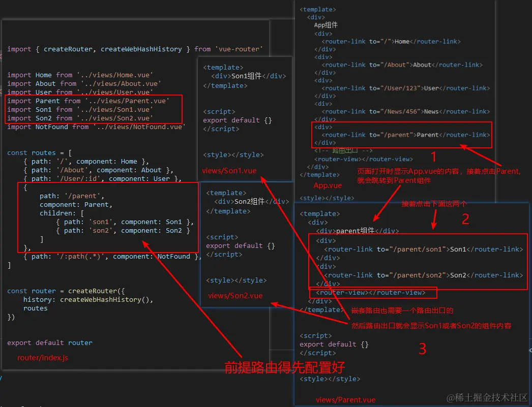Viewport: 532px width, 407px height.
Task: Select 'export default {}' in the Son1.vue snippet
Action: [x=238, y=120]
